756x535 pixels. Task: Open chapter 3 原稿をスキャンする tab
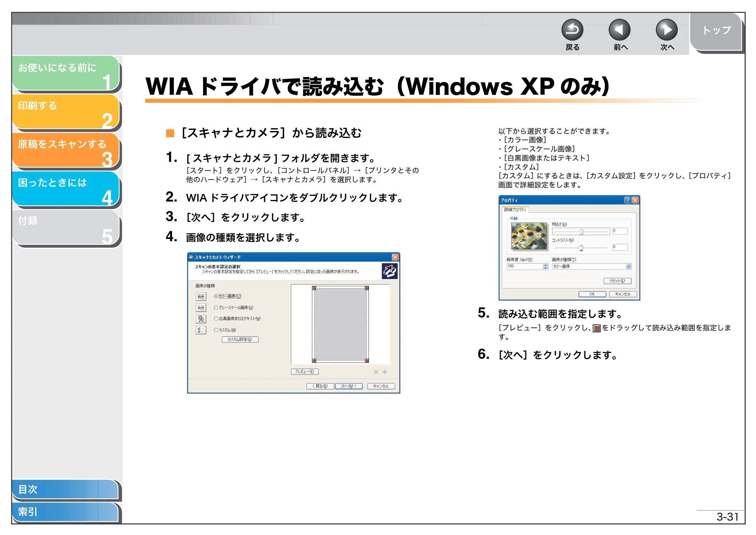coord(66,150)
